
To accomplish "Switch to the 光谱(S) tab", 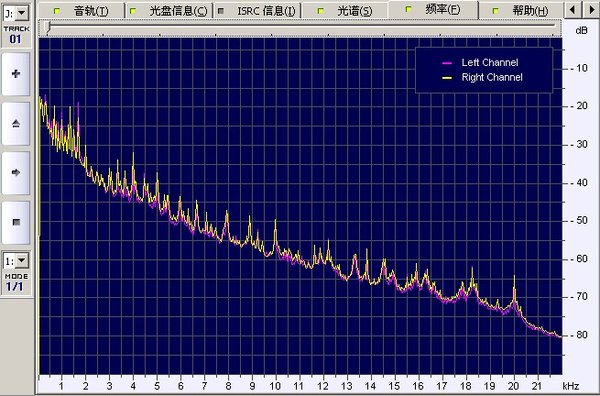I will [345, 11].
